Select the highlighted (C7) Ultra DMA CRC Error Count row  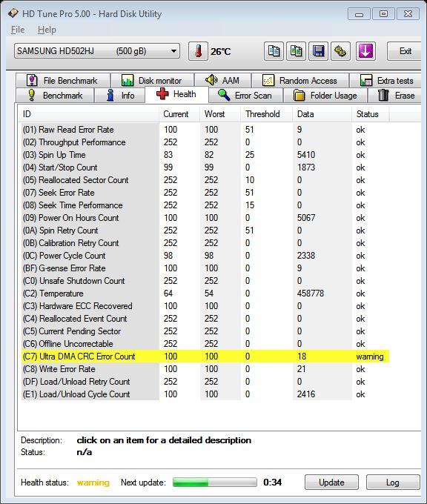point(205,357)
